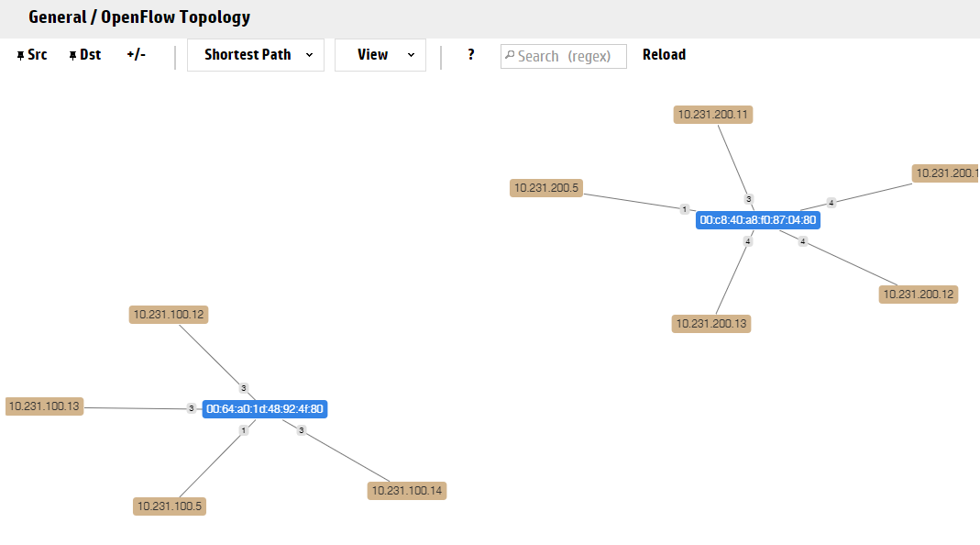Screen dimensions: 980x545
Task: Select host node 10.231.200.12
Action: [x=919, y=295]
